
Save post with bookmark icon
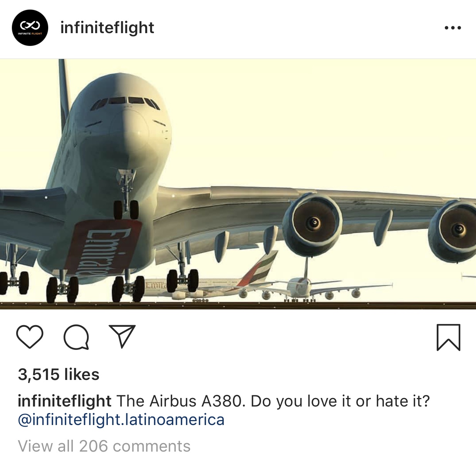(x=448, y=337)
